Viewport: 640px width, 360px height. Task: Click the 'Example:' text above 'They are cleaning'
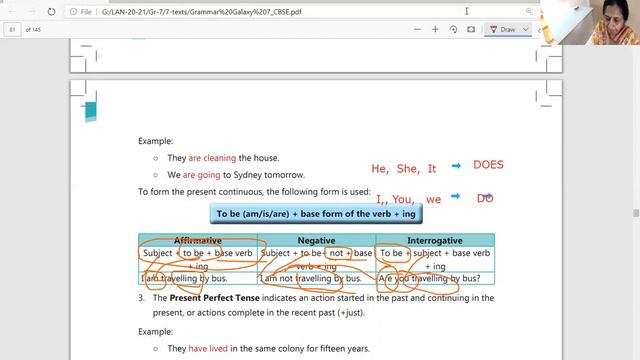click(x=156, y=141)
